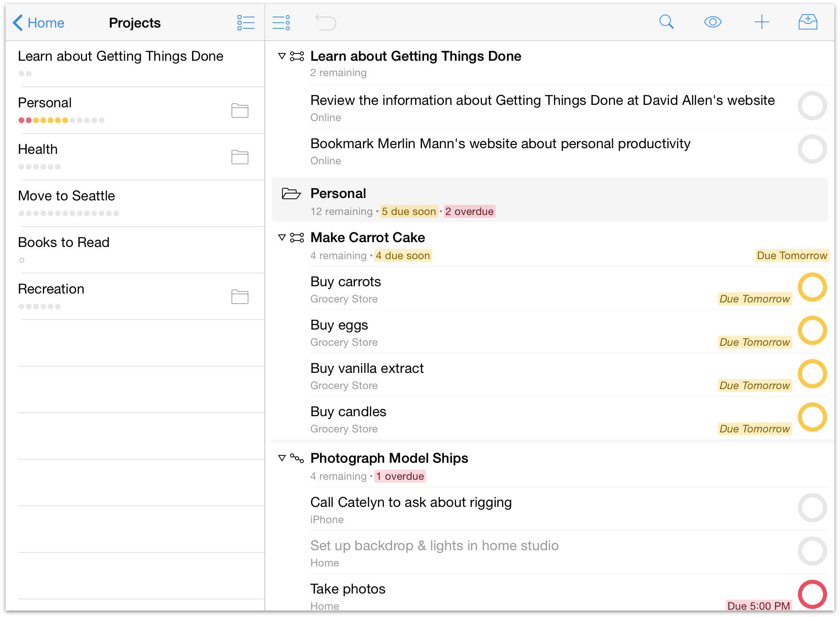Viewport: 840px width, 617px height.
Task: Collapse the Make Carrot Cake project
Action: (x=282, y=237)
